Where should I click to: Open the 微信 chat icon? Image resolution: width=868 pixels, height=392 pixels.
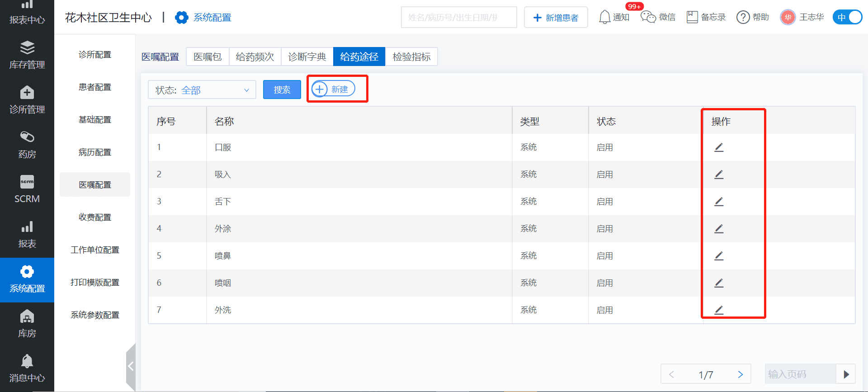pyautogui.click(x=648, y=17)
